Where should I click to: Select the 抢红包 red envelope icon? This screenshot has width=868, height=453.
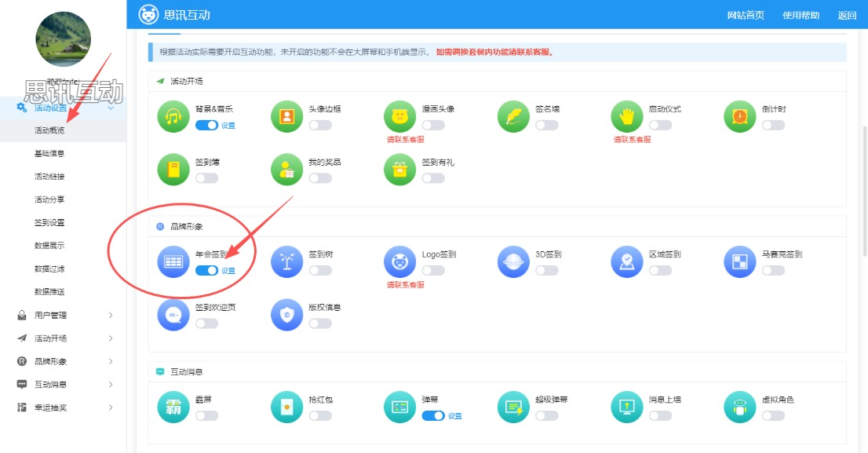(286, 407)
